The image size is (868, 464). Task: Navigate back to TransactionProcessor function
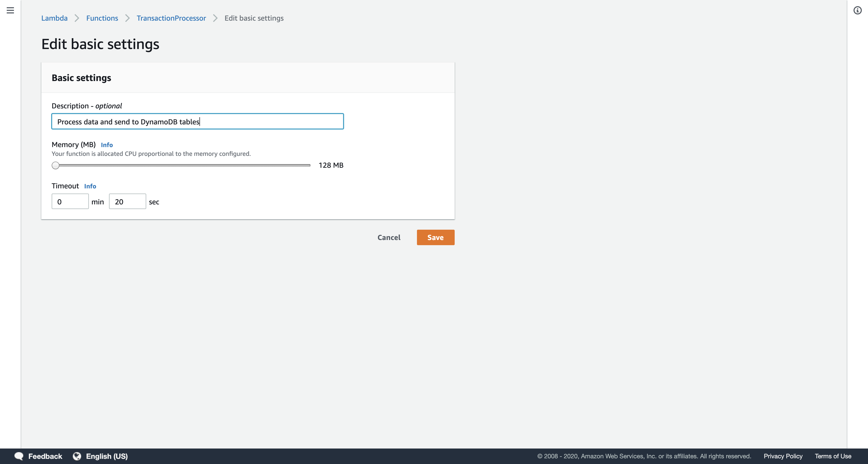coord(171,18)
